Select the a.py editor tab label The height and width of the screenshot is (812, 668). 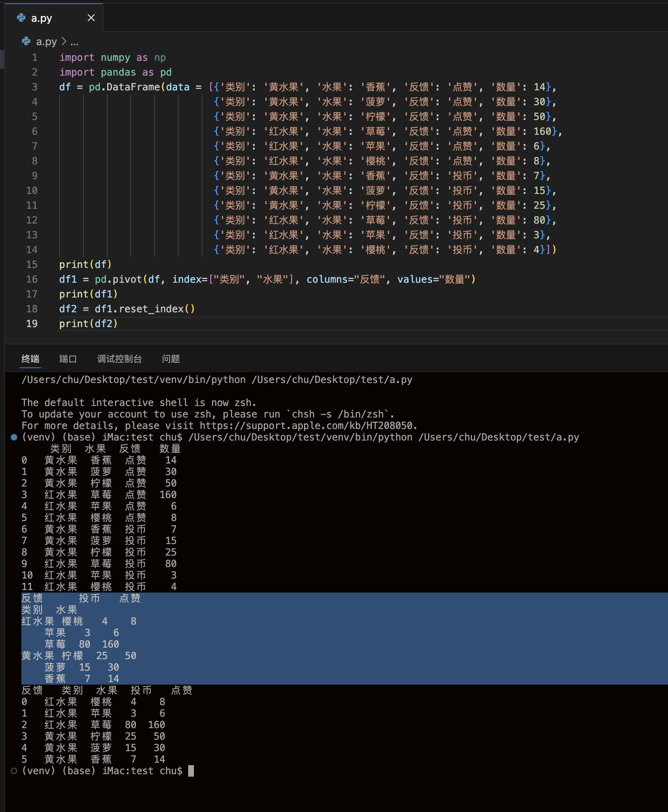[41, 18]
